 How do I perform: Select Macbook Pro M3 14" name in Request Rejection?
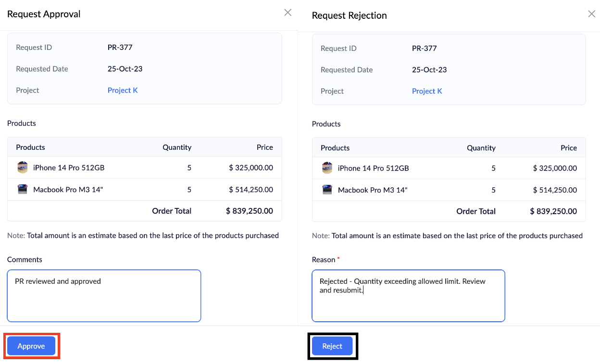pos(373,190)
